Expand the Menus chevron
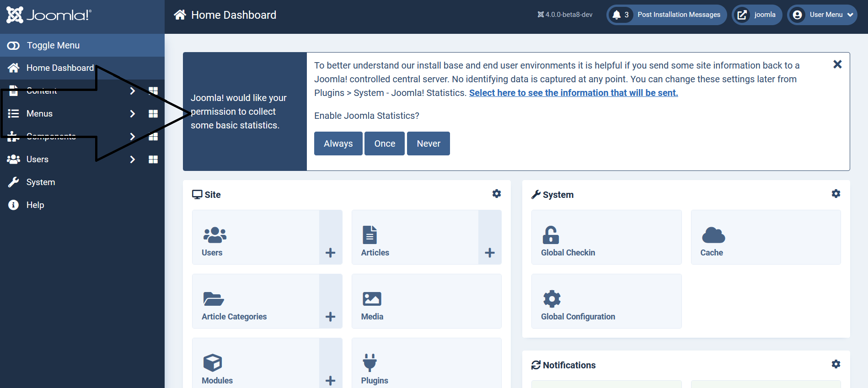 (x=132, y=114)
